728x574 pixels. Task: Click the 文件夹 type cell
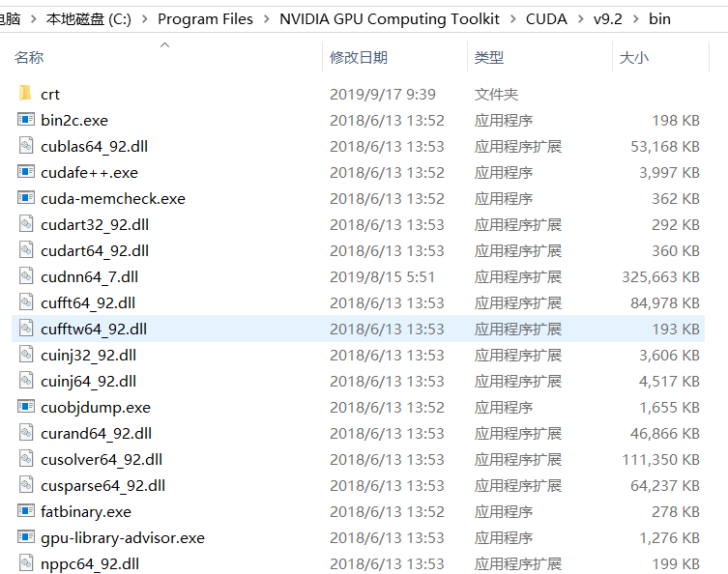pos(496,94)
